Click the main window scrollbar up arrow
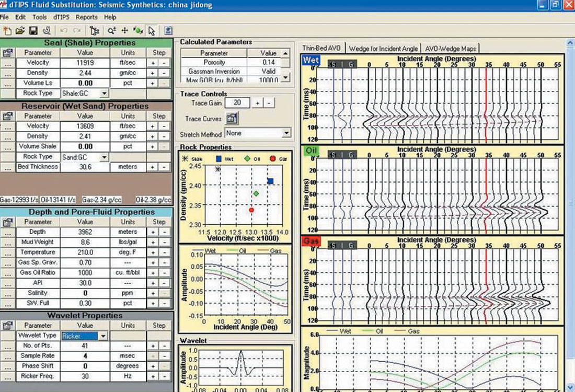Viewport: 575px width, 392px height. (571, 42)
